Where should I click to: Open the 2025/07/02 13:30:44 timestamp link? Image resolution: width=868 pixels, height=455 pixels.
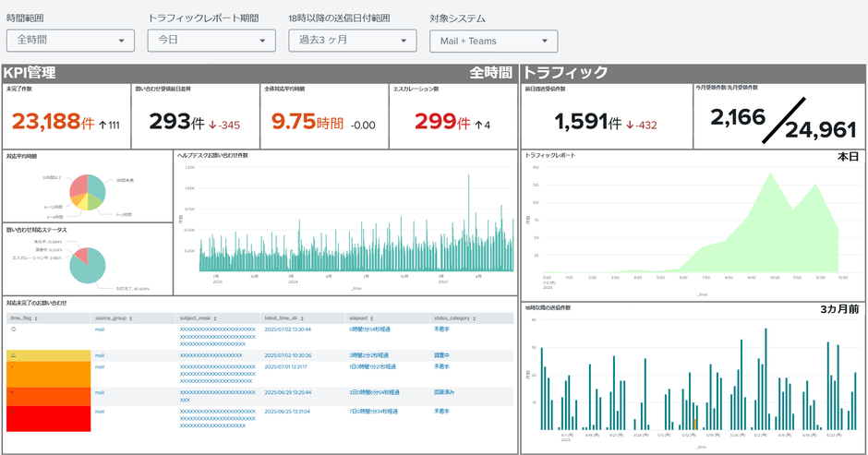(287, 329)
